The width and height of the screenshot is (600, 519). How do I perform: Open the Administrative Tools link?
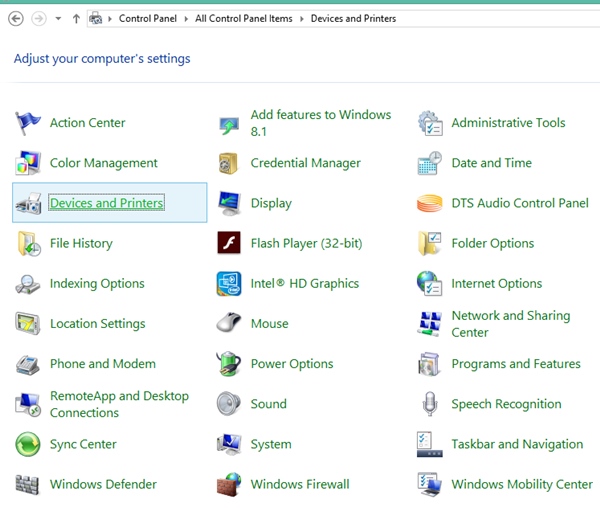coord(509,123)
